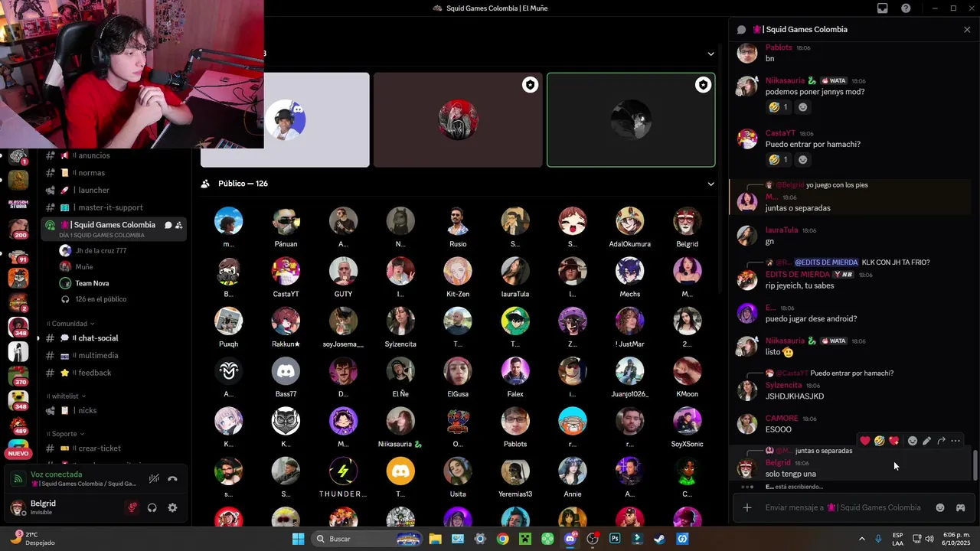Open emoji picker in the message box
Image resolution: width=980 pixels, height=551 pixels.
pyautogui.click(x=940, y=507)
